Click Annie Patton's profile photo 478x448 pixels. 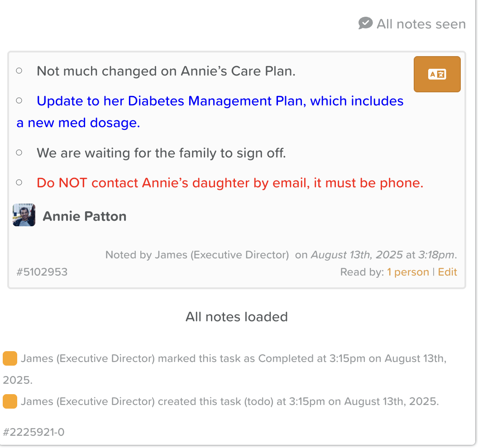click(x=24, y=215)
